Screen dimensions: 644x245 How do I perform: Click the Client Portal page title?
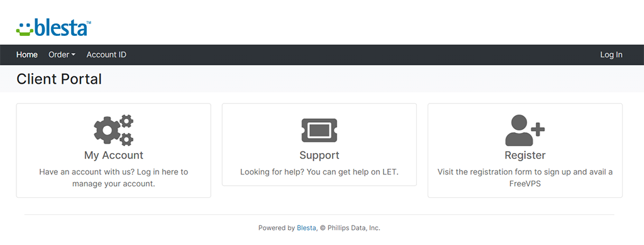[x=59, y=79]
